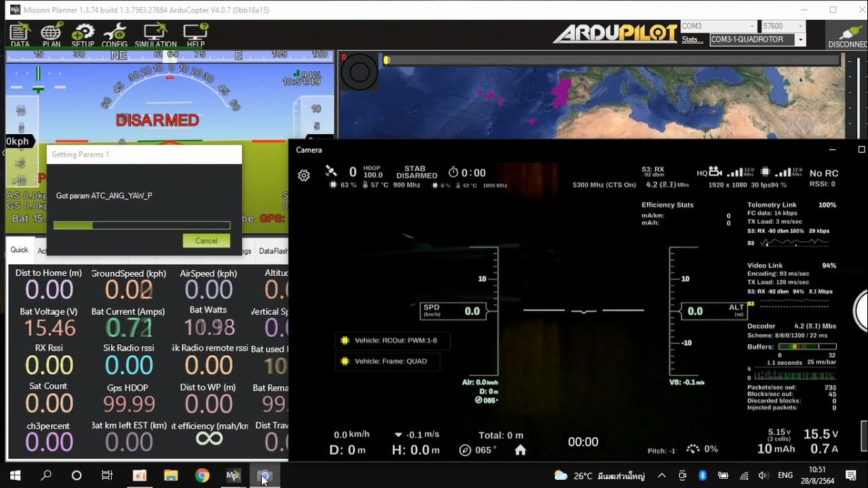The width and height of the screenshot is (868, 488).
Task: Click the ALT altitude box in Camera OSD
Action: 715,311
